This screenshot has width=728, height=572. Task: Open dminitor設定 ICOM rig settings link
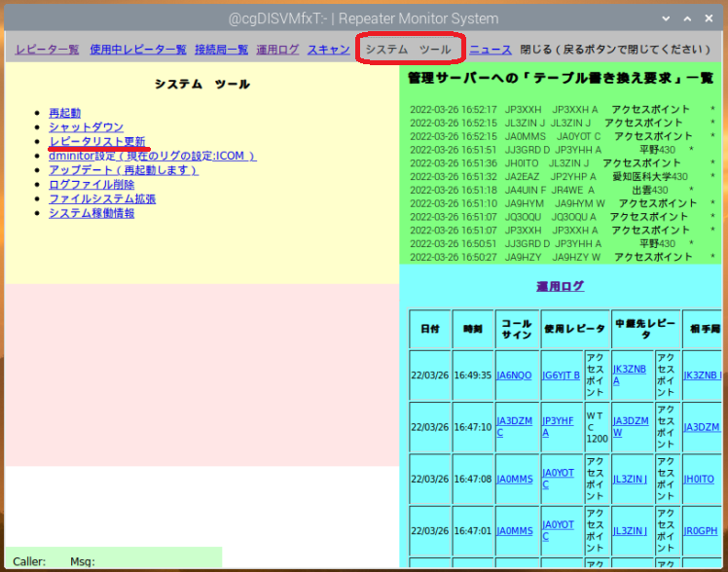point(152,156)
